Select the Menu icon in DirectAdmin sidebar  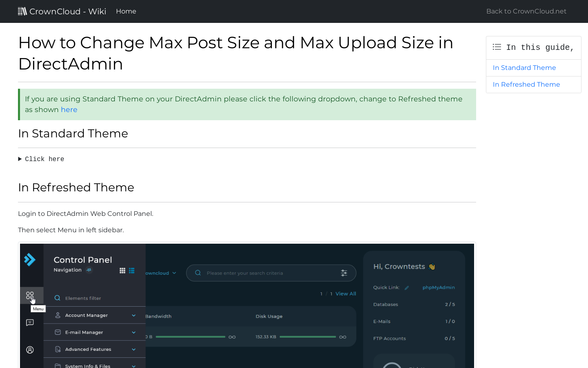click(x=30, y=295)
